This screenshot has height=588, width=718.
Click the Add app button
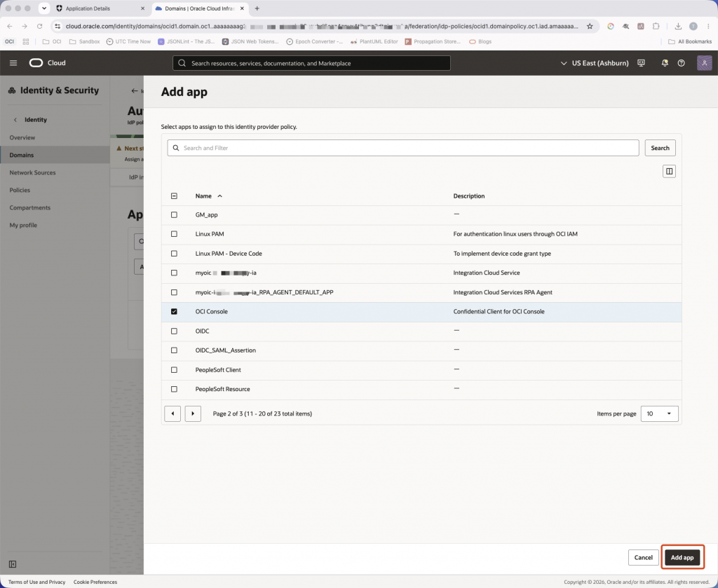pos(682,557)
